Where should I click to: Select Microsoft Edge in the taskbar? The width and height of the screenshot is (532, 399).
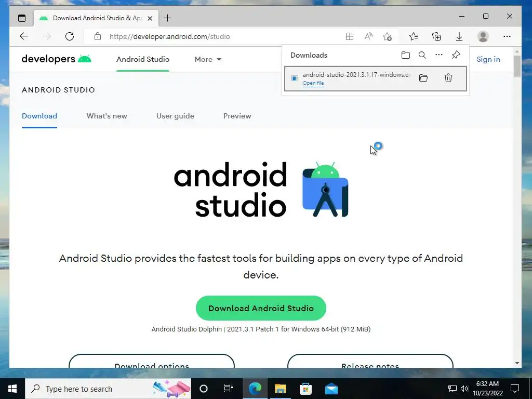click(x=255, y=389)
